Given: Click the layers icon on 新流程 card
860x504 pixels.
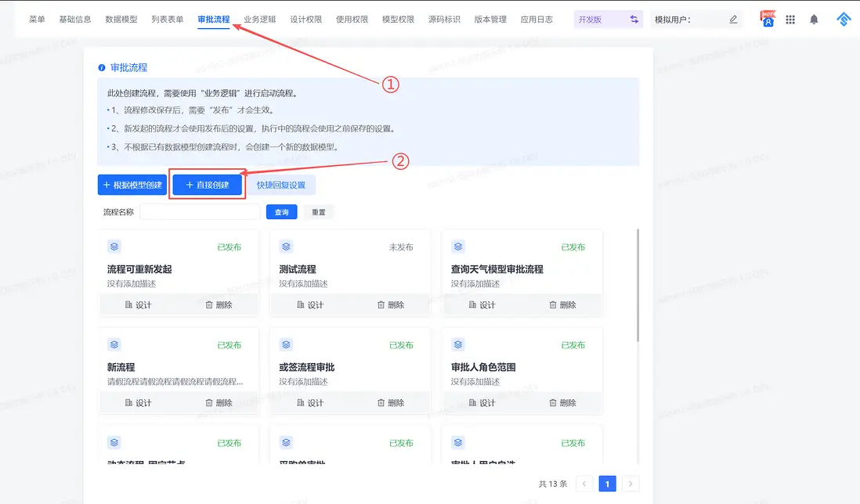Looking at the screenshot, I should pos(114,344).
